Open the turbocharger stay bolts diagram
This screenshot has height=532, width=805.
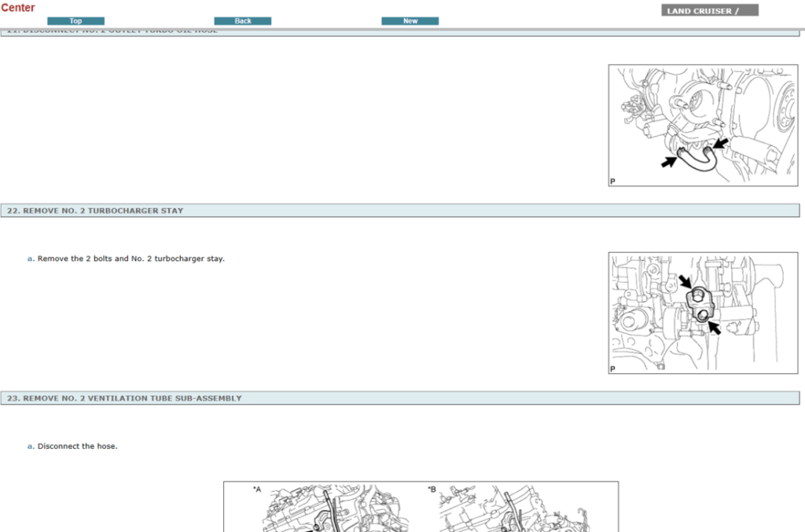tap(702, 313)
